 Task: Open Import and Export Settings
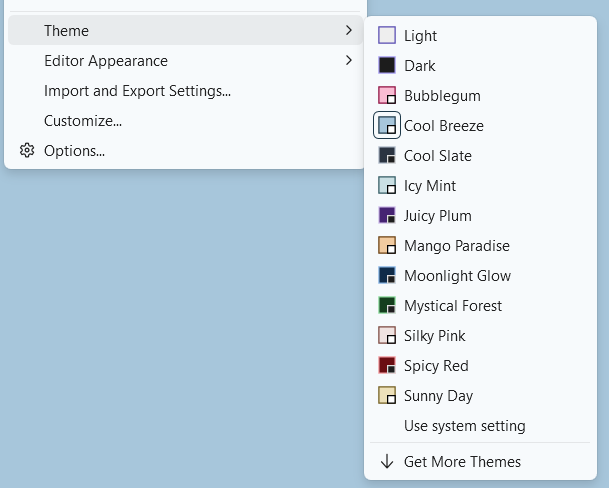[137, 91]
